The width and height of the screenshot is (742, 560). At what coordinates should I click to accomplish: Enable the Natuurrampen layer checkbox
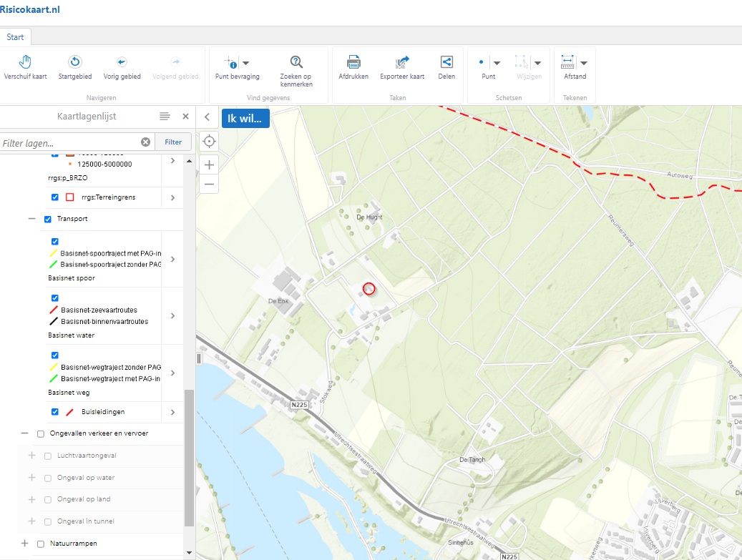click(41, 544)
